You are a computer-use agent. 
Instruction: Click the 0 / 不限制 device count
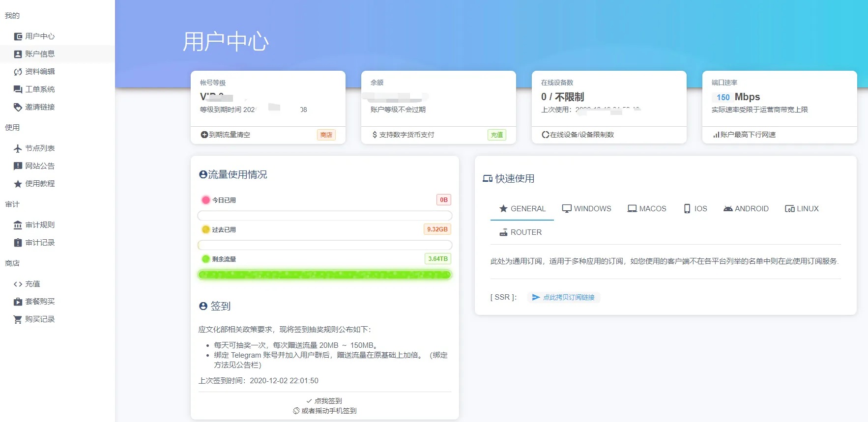(563, 97)
